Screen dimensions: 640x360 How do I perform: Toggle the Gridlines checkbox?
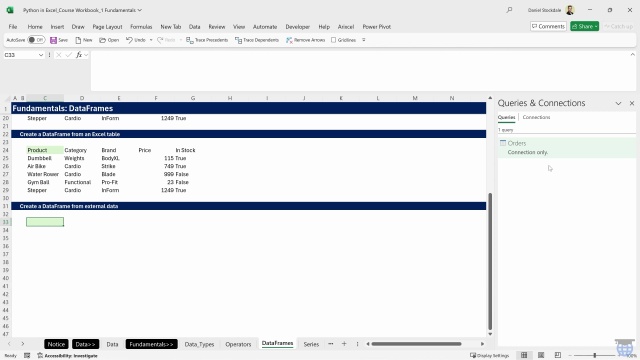pos(333,40)
